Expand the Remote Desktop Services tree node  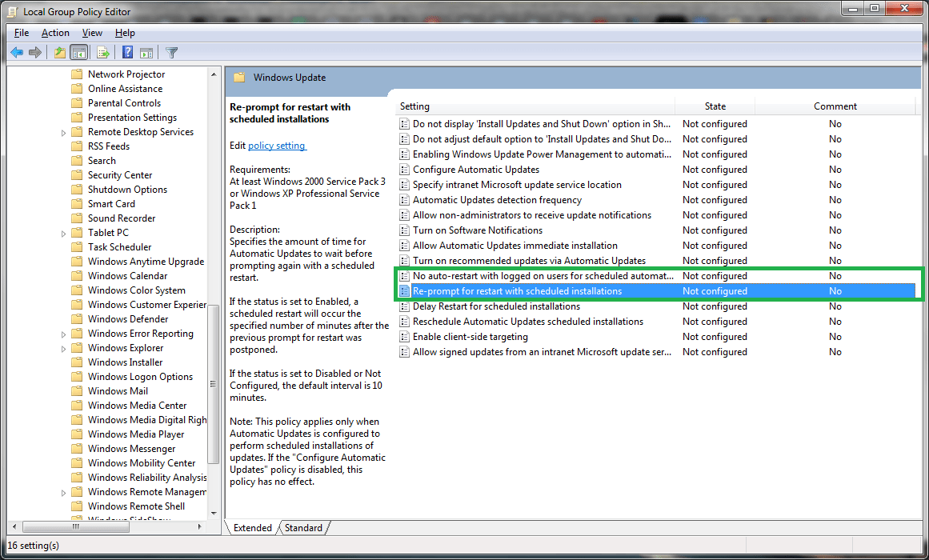point(65,131)
